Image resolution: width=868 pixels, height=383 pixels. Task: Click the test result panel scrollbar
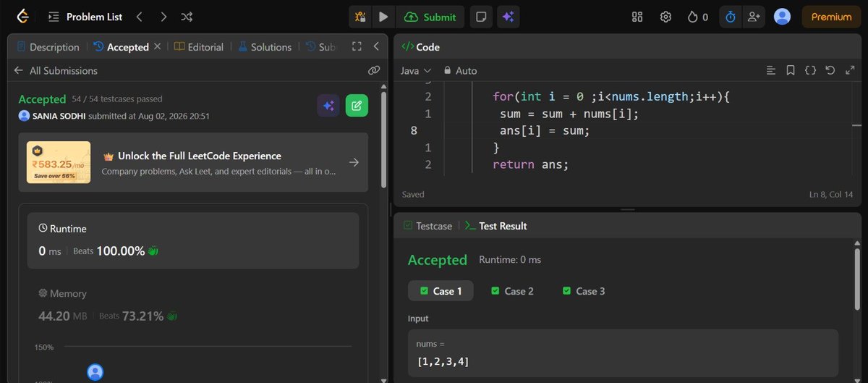tap(857, 278)
